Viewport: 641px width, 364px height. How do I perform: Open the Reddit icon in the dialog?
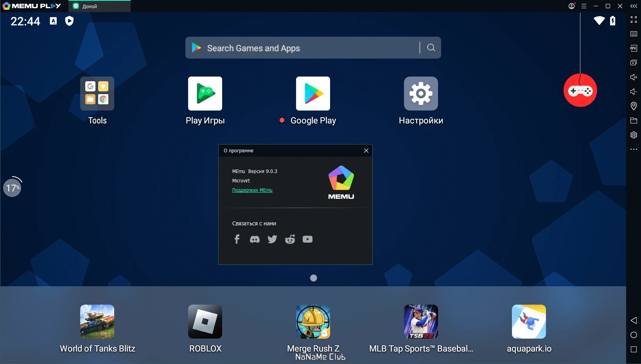[x=290, y=239]
